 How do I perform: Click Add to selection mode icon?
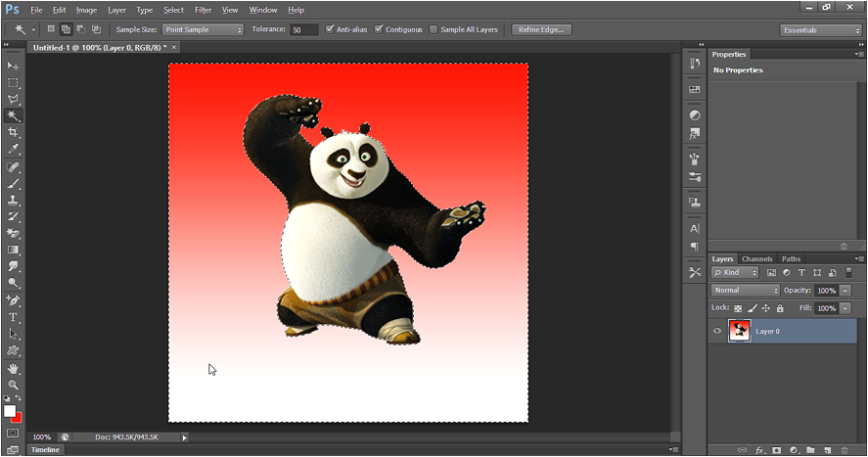tap(66, 29)
